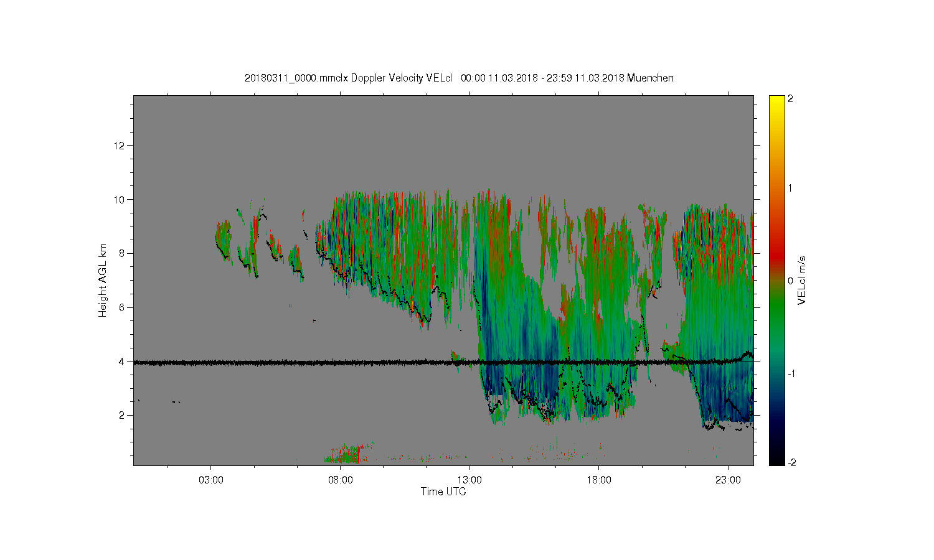The image size is (934, 560).
Task: Click the 'Muenchen' word in the title
Action: click(x=650, y=78)
